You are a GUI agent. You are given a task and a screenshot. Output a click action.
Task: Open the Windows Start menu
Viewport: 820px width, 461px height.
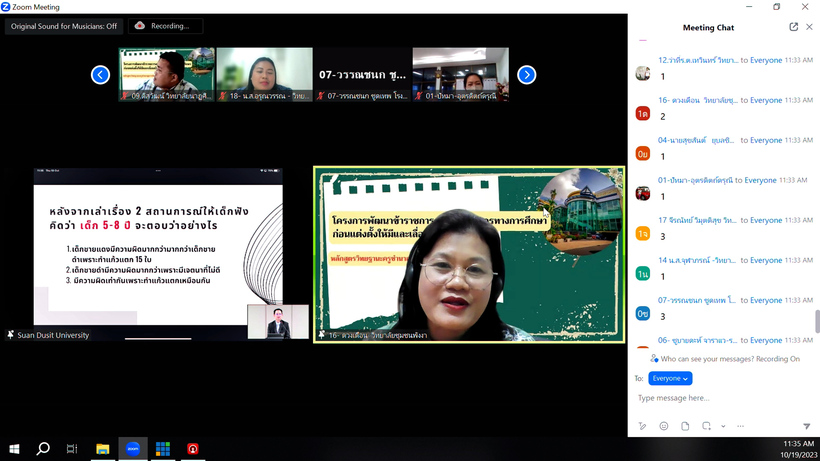coord(14,449)
